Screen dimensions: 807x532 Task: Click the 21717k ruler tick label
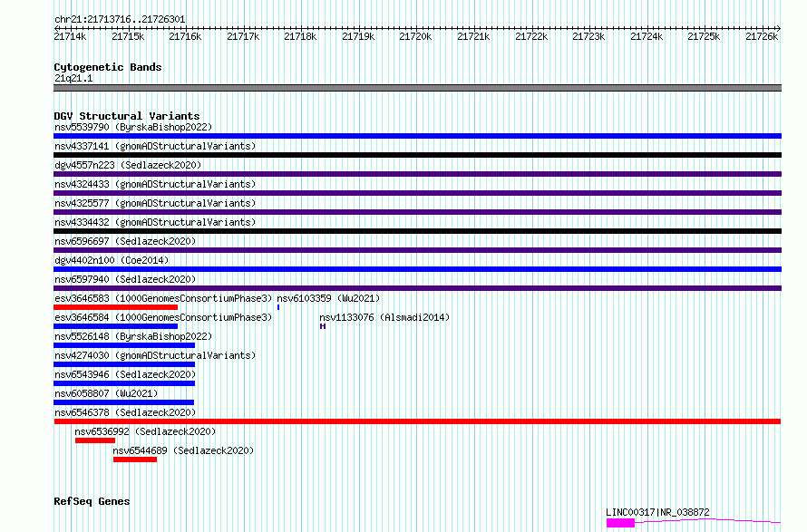coord(243,37)
